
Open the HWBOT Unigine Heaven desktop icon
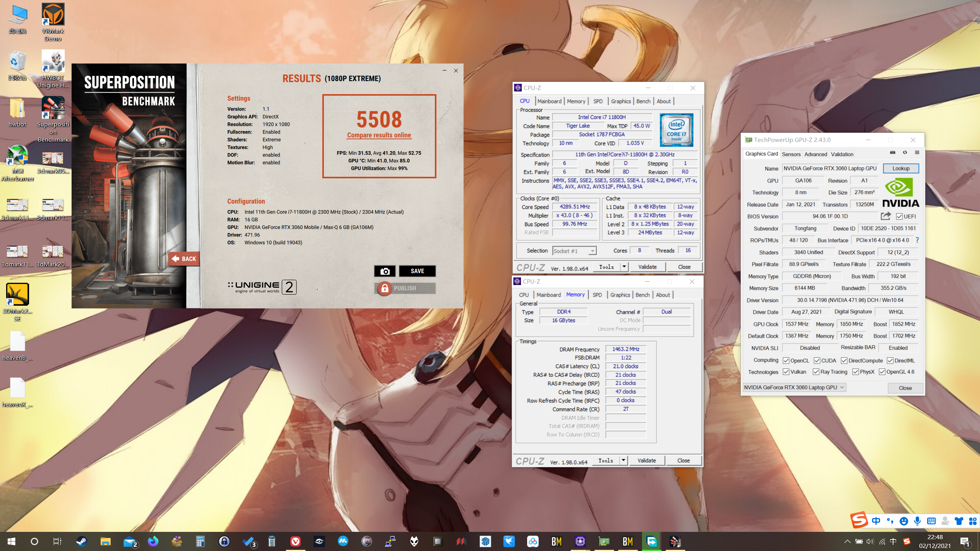[x=53, y=69]
